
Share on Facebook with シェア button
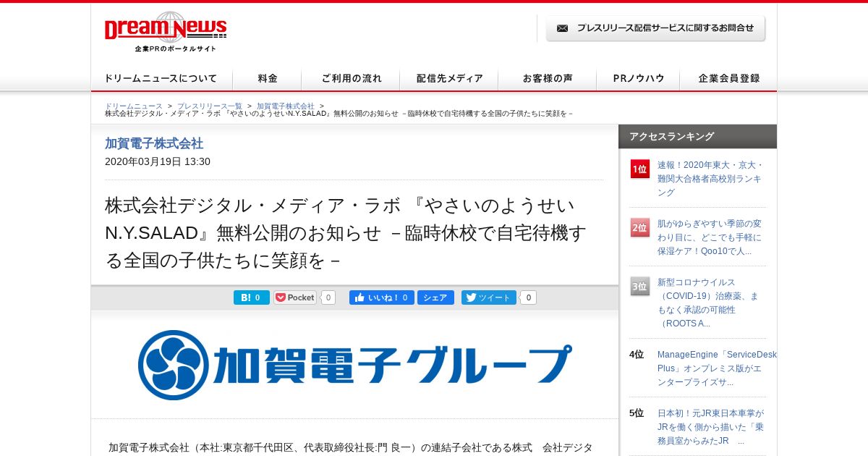[435, 297]
